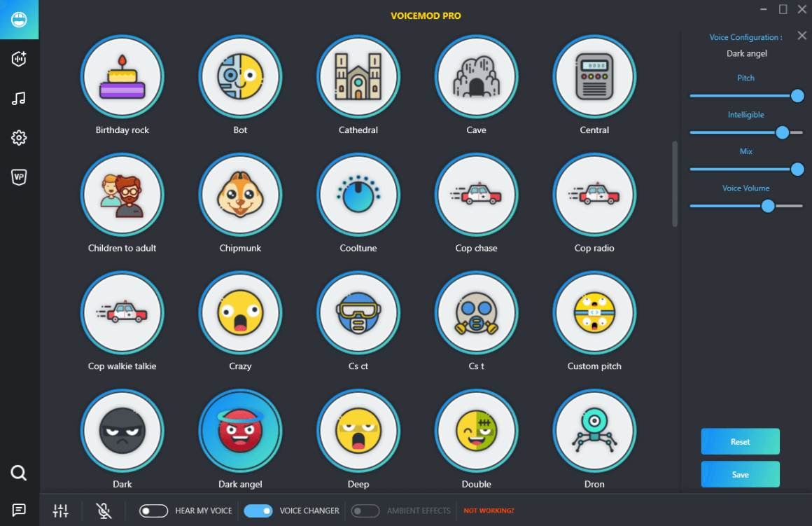The width and height of the screenshot is (812, 526).
Task: Click the Not Working? link
Action: point(489,511)
